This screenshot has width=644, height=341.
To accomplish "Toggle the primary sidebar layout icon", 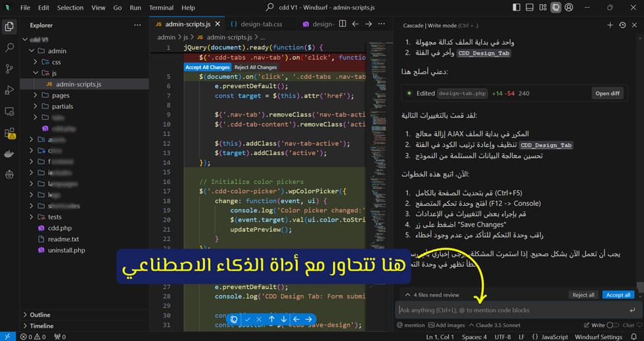I will (517, 7).
